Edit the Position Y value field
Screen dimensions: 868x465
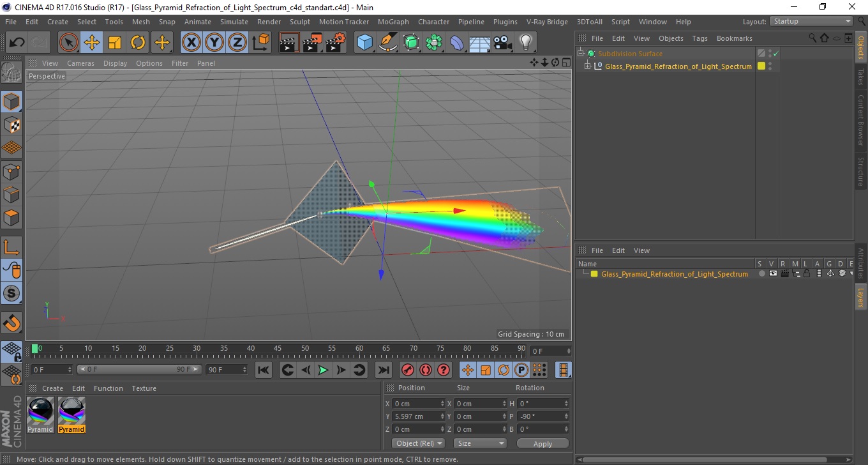416,416
